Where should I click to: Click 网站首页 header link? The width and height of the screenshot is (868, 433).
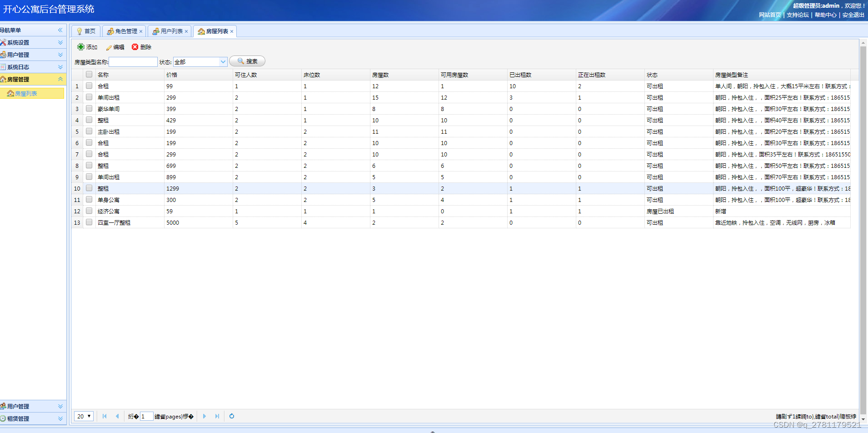click(770, 15)
